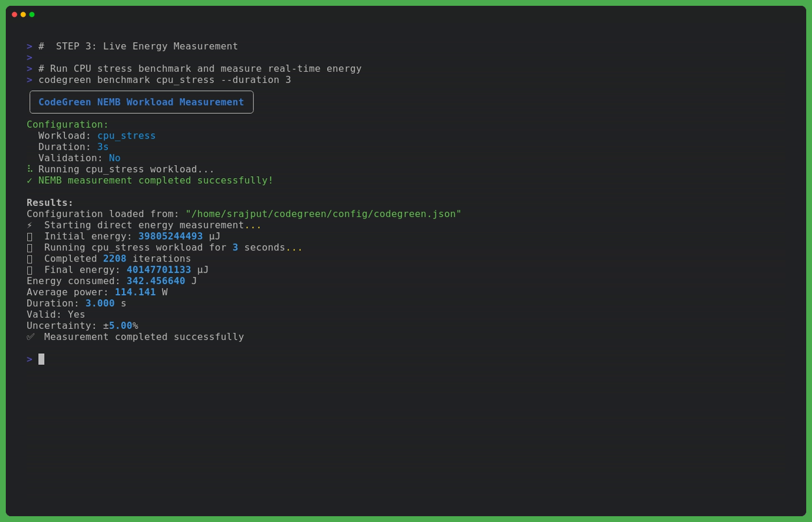812x522 pixels.
Task: Click the completed iterations count 2208
Action: click(114, 259)
